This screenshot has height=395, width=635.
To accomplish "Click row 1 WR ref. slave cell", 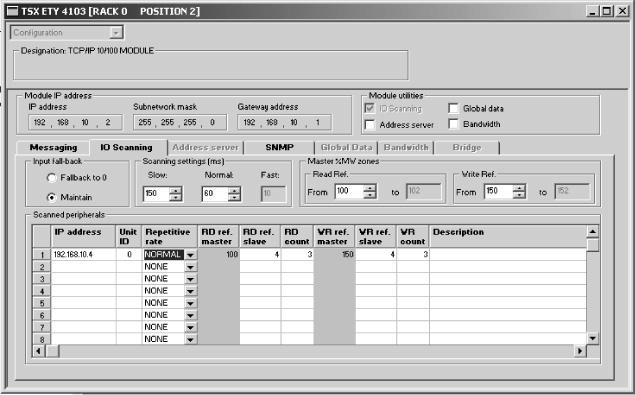I will click(x=376, y=254).
